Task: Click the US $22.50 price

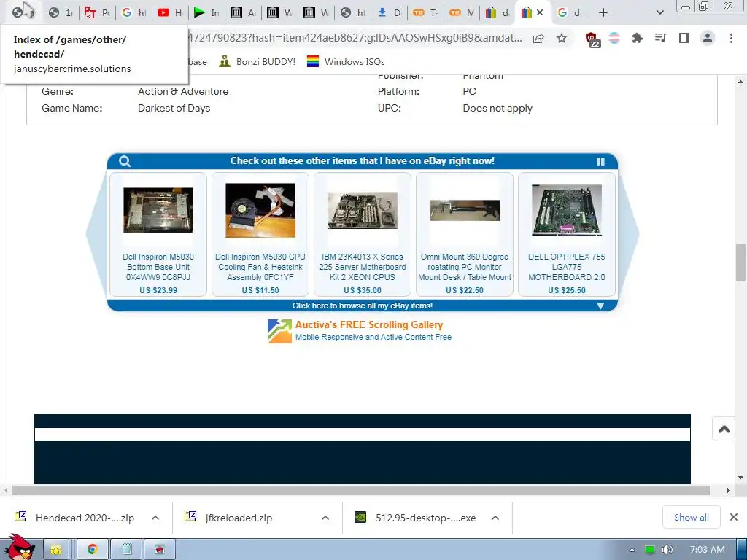Action: click(465, 290)
